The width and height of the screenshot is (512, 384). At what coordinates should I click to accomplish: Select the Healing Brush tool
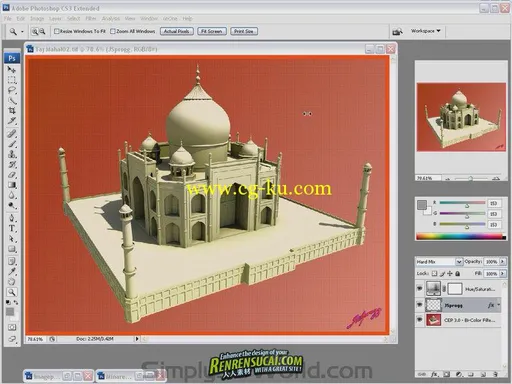12,134
